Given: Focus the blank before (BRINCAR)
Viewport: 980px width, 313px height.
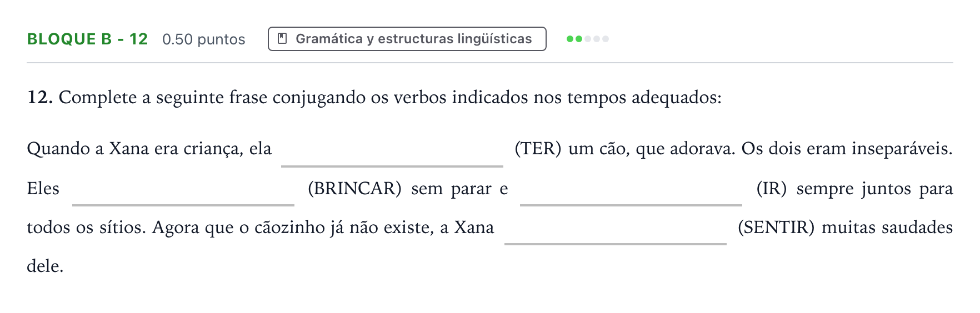Looking at the screenshot, I should [183, 190].
